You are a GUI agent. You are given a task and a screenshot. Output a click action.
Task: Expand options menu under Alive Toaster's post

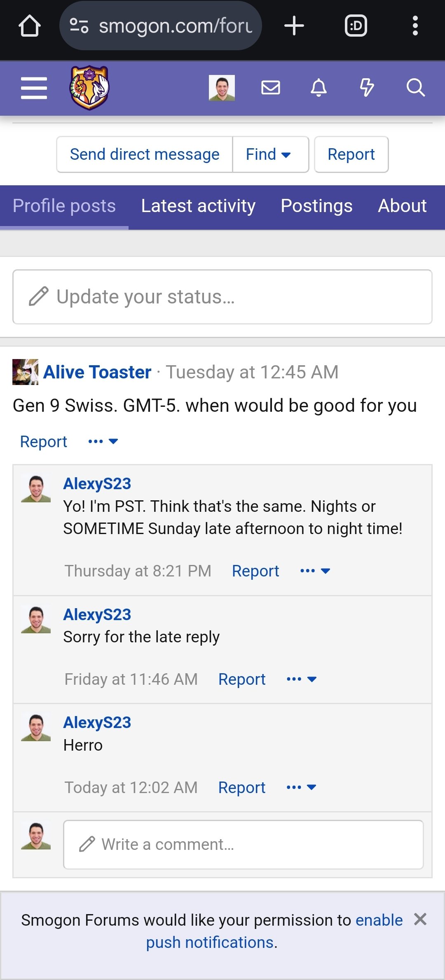click(x=103, y=441)
